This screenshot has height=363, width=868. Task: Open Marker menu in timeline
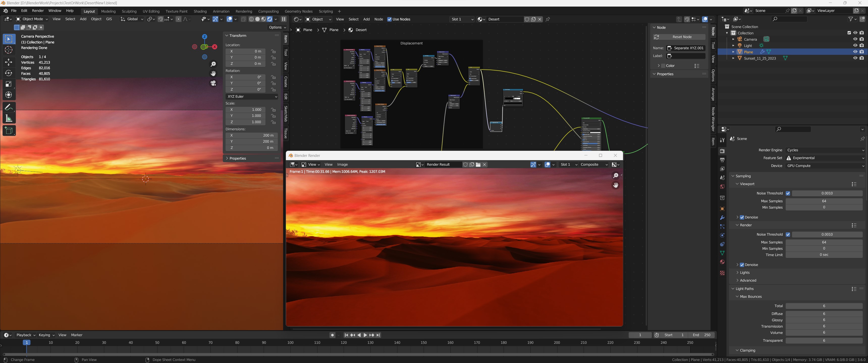77,335
